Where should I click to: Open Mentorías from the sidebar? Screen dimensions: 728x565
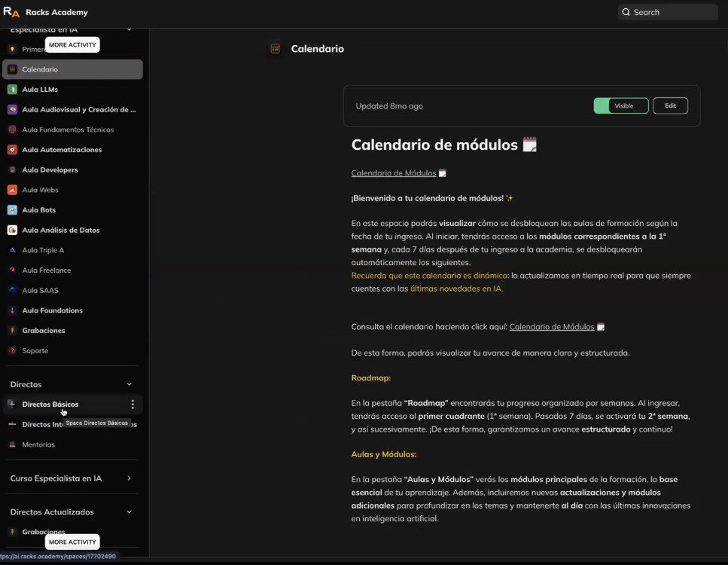pyautogui.click(x=38, y=444)
